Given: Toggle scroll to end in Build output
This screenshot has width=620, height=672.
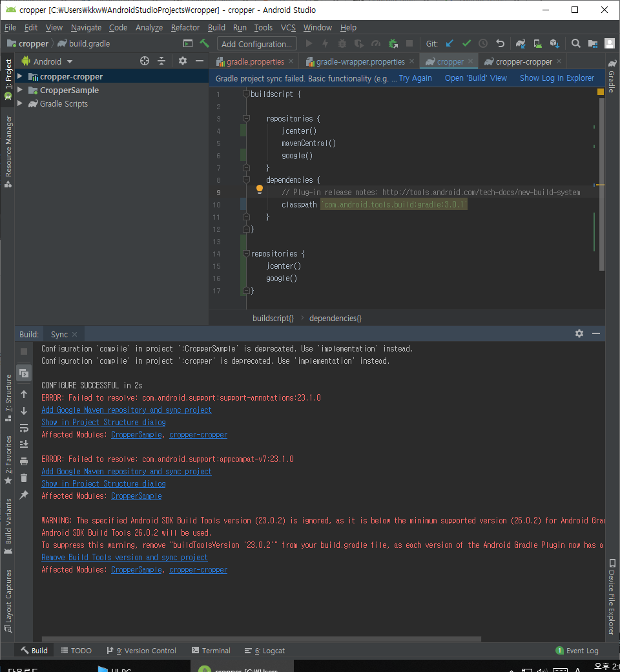Looking at the screenshot, I should point(24,445).
